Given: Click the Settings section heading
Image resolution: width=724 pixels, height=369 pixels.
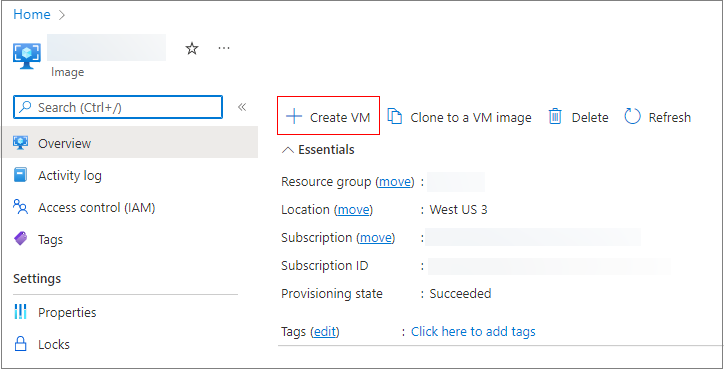Looking at the screenshot, I should (x=37, y=279).
